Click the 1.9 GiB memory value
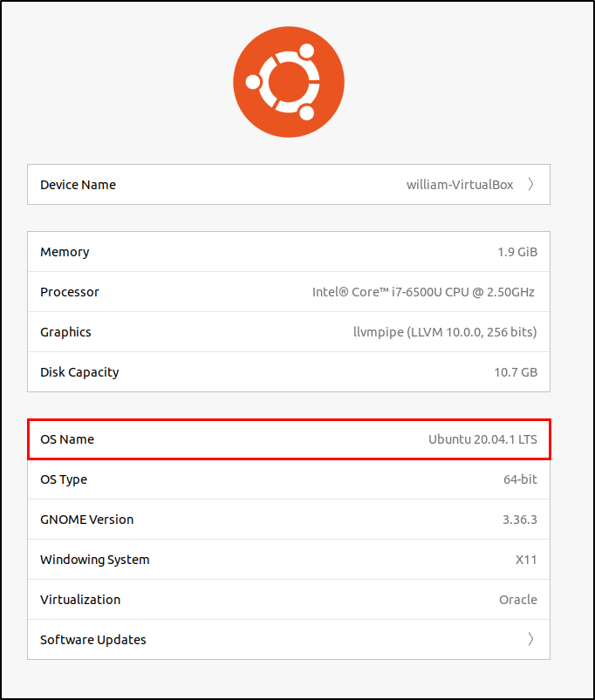 coord(517,252)
